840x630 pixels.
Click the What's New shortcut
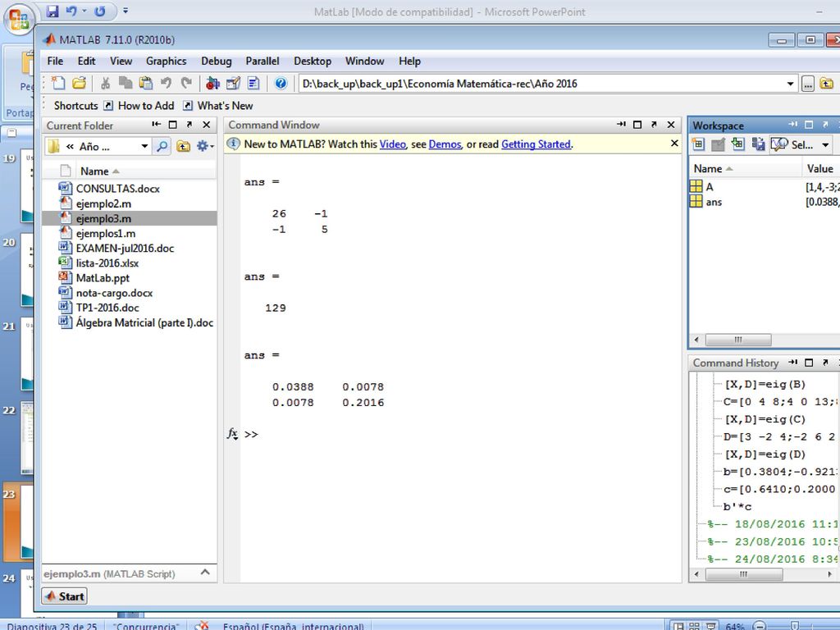pyautogui.click(x=218, y=106)
